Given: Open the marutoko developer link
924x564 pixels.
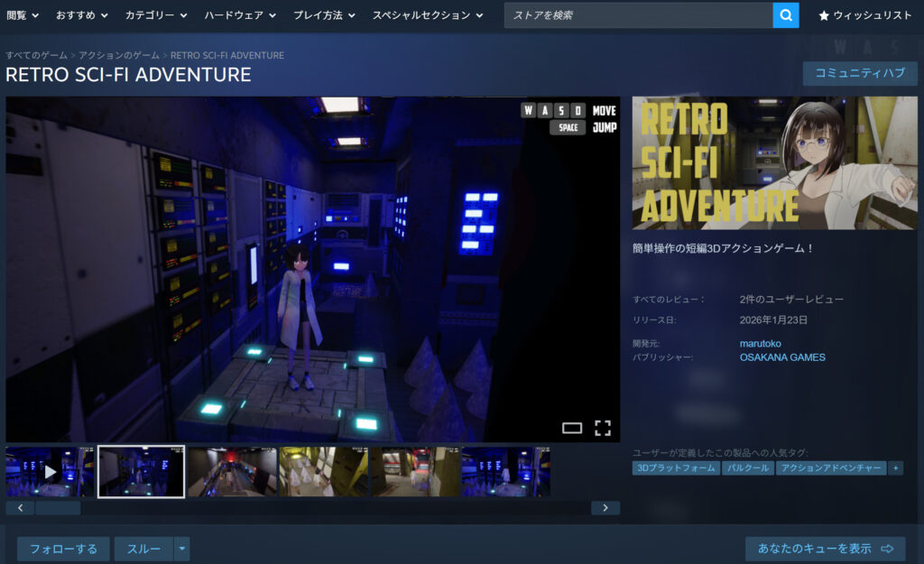Looking at the screenshot, I should pyautogui.click(x=760, y=343).
